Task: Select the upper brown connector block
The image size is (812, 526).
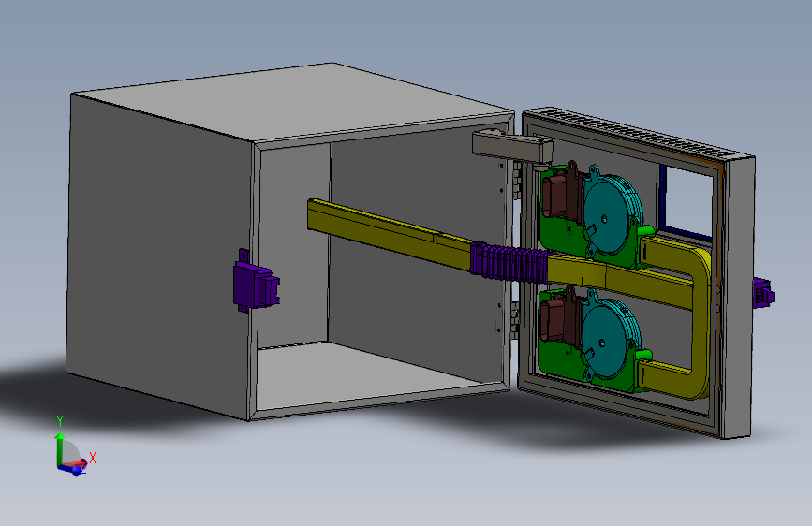Action: tap(561, 196)
